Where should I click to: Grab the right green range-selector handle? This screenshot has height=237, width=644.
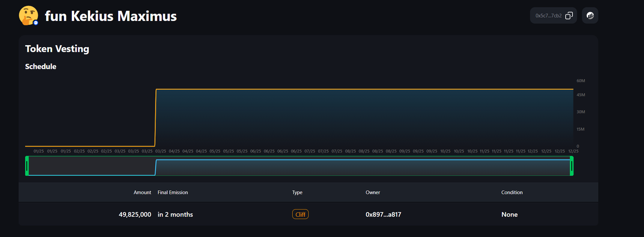(572, 166)
